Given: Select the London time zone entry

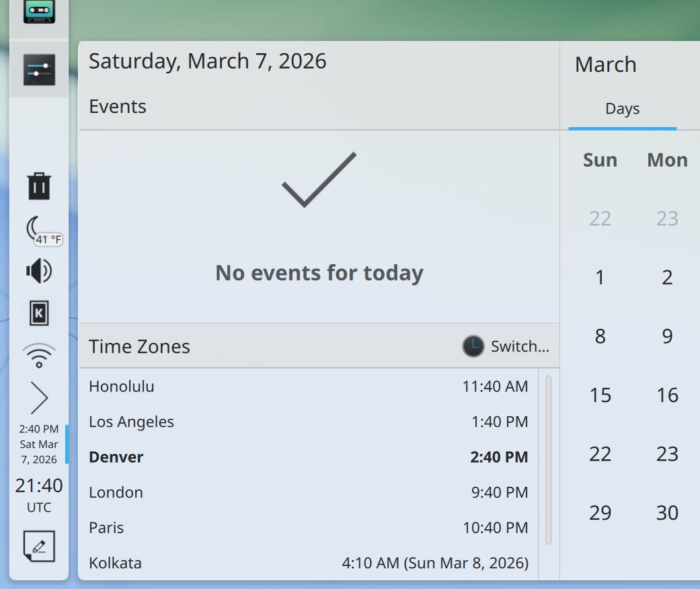Looking at the screenshot, I should [308, 492].
